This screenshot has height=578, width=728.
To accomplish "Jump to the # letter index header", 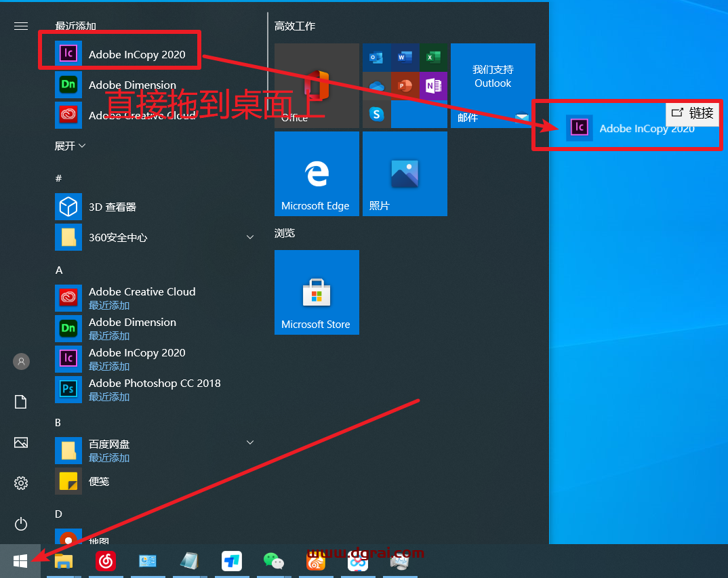I will click(58, 178).
